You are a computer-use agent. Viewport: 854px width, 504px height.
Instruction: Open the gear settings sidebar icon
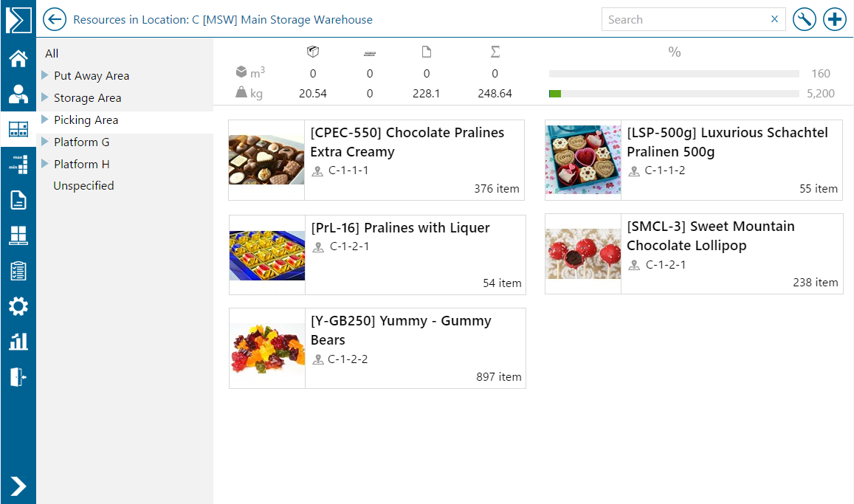[x=18, y=306]
